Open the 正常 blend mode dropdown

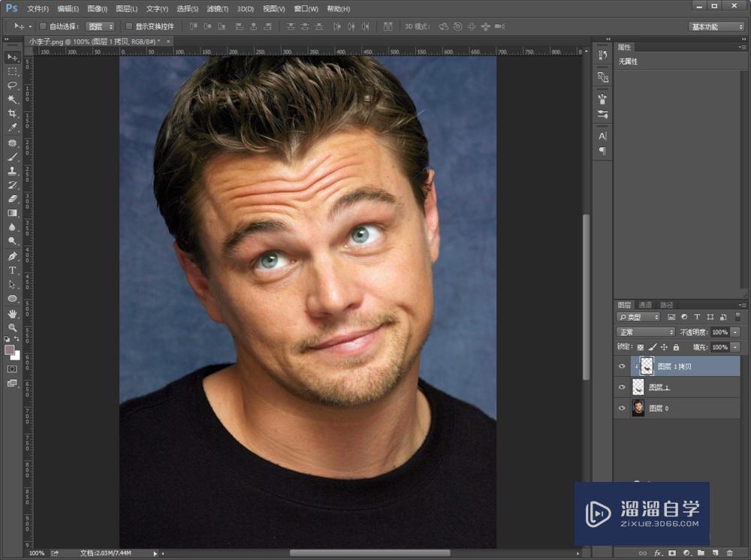coord(645,332)
